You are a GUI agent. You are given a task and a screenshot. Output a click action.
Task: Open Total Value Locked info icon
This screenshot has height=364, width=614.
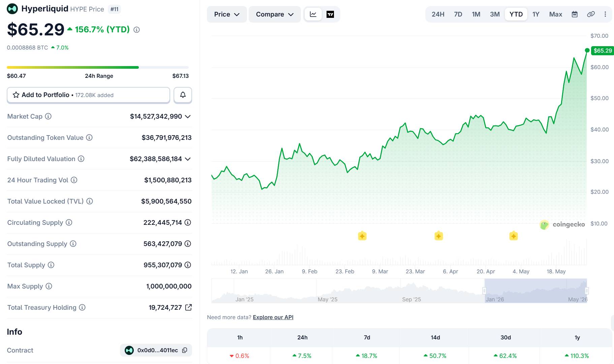coord(90,201)
